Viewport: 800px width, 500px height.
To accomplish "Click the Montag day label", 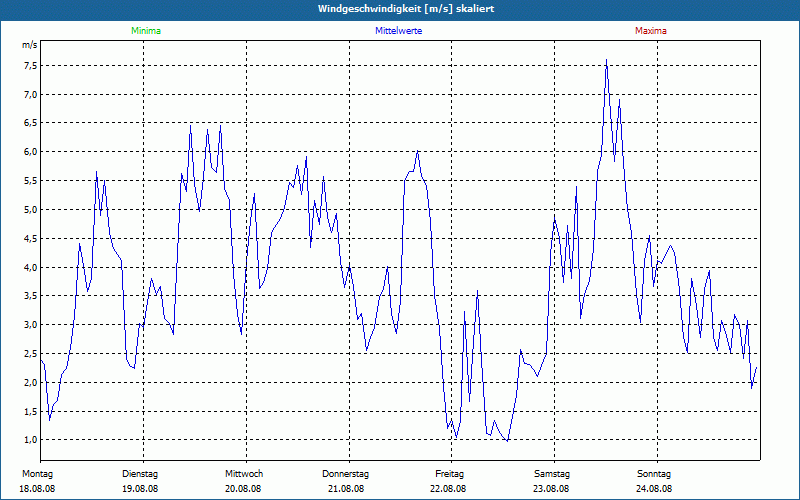I will pos(37,474).
